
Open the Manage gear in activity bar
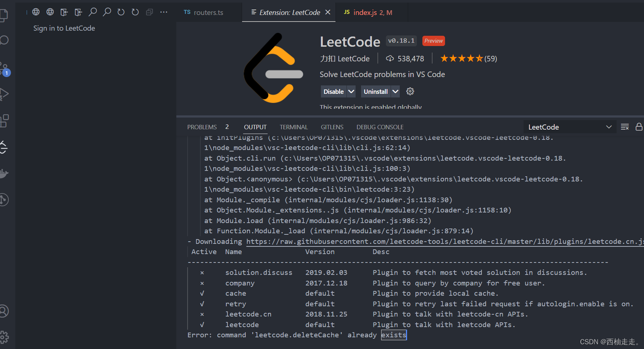coord(4,337)
